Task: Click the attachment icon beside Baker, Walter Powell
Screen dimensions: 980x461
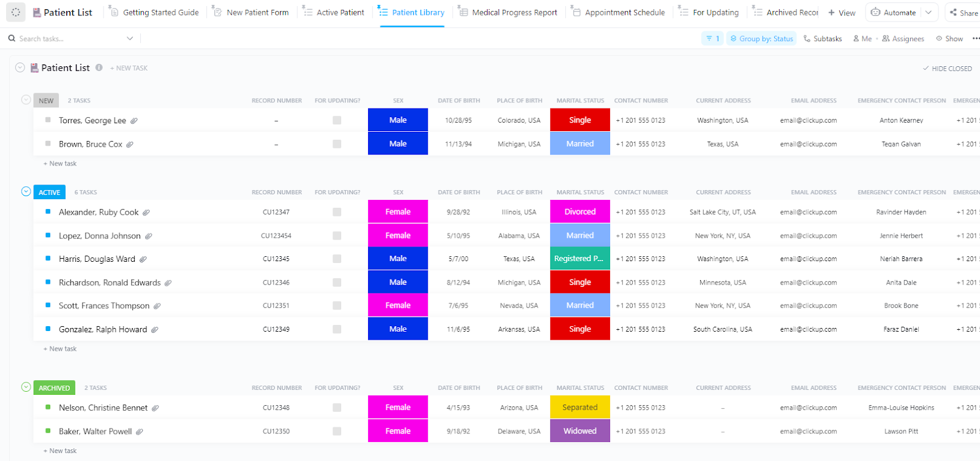Action: click(x=140, y=432)
